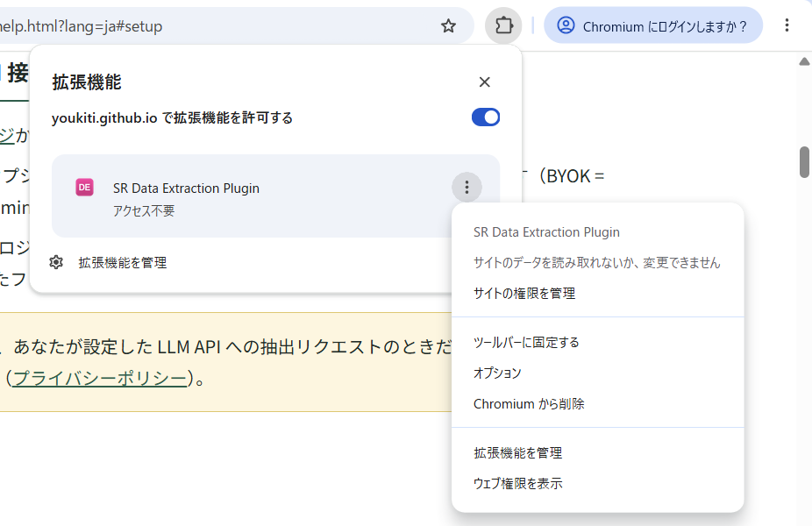
Task: Select 拡張機能を管理 in the context menu
Action: pos(598,453)
